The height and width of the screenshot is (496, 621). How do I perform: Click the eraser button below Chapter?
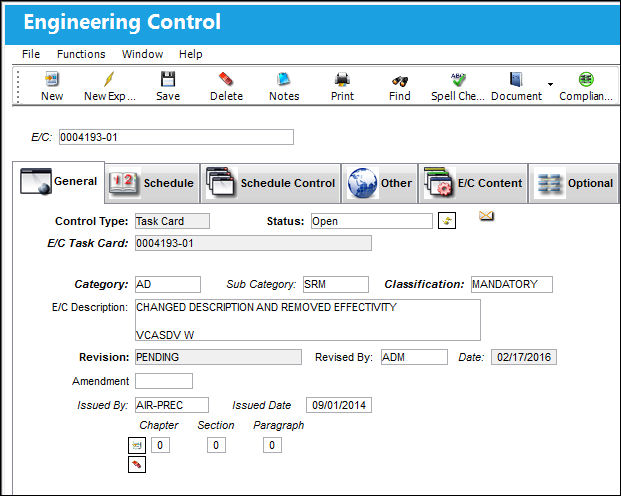[137, 465]
